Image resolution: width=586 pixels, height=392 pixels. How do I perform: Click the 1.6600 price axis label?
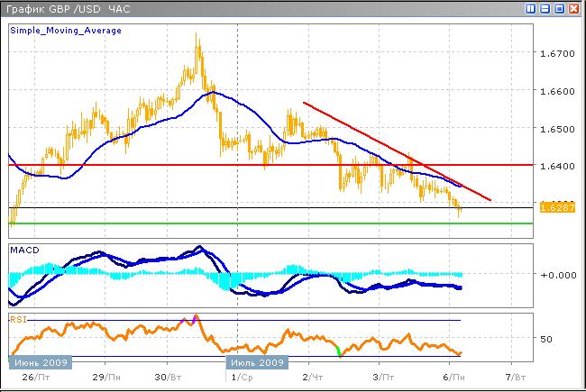[557, 91]
